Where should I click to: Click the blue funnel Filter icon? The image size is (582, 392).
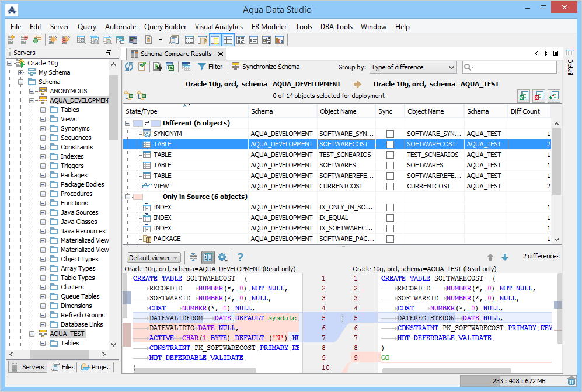coord(202,67)
